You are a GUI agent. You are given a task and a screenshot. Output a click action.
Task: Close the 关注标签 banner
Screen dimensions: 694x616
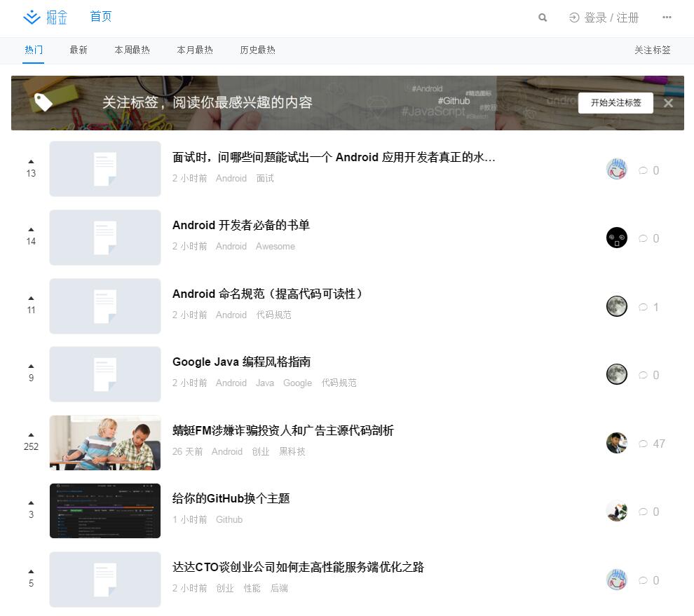coord(668,103)
